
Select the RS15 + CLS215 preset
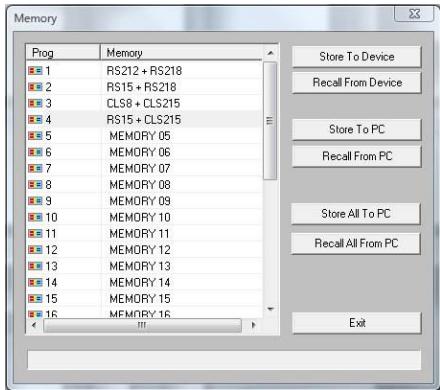coord(144,119)
